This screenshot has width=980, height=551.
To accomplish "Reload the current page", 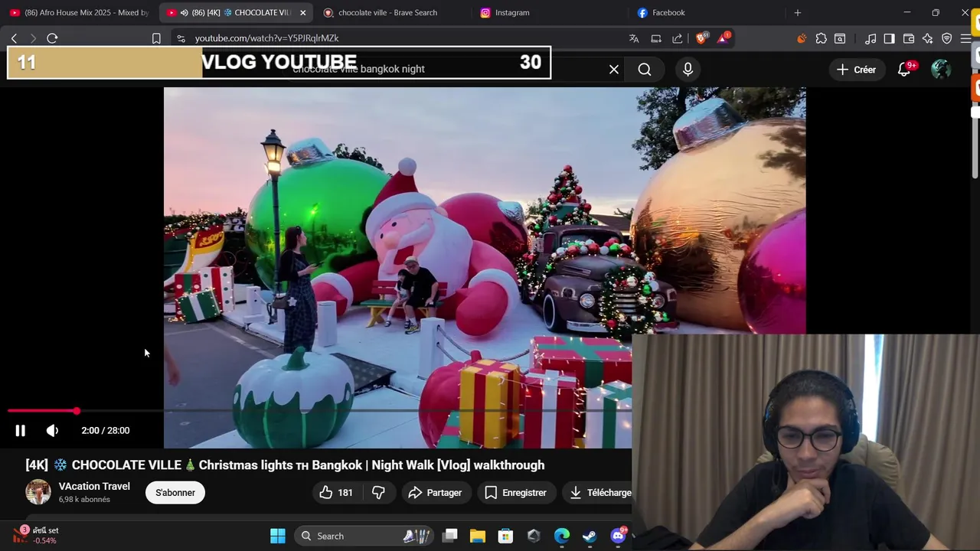I will (52, 38).
